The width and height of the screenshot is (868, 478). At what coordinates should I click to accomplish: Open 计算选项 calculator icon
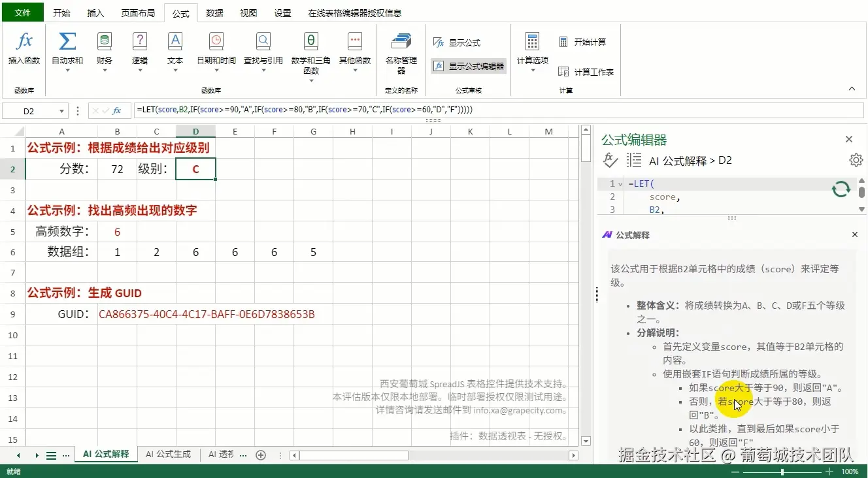[533, 42]
